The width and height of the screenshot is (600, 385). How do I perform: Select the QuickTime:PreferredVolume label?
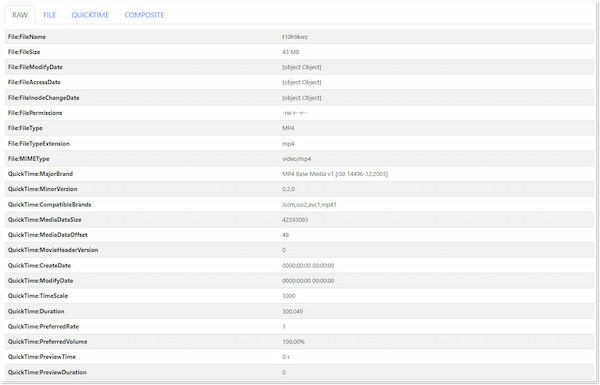[48, 341]
